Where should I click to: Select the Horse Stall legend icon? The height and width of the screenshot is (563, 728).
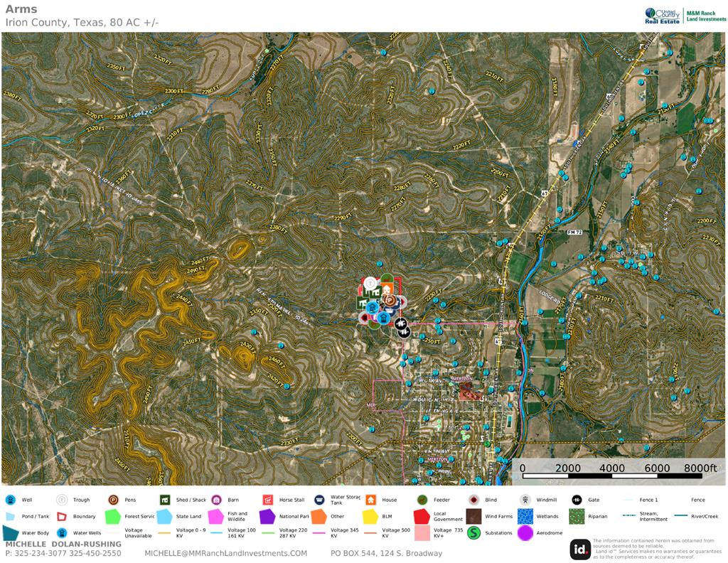[x=268, y=500]
